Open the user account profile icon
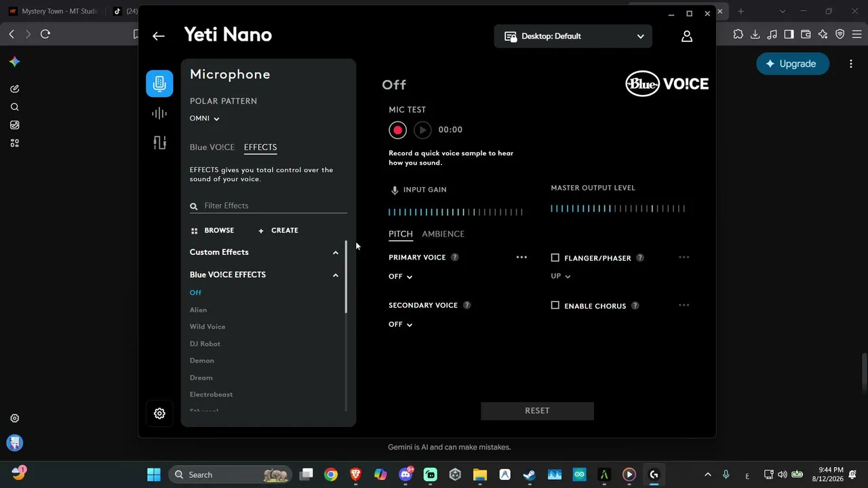Viewport: 868px width, 488px height. [687, 36]
